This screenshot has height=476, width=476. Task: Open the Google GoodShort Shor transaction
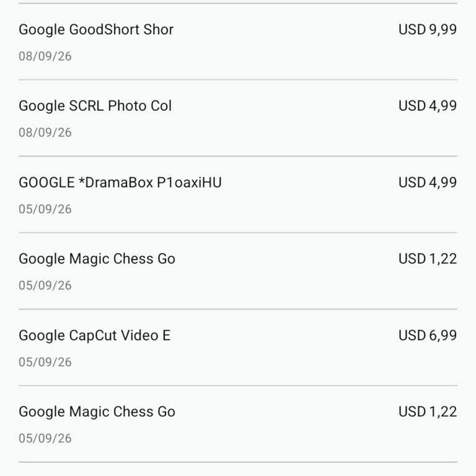238,42
